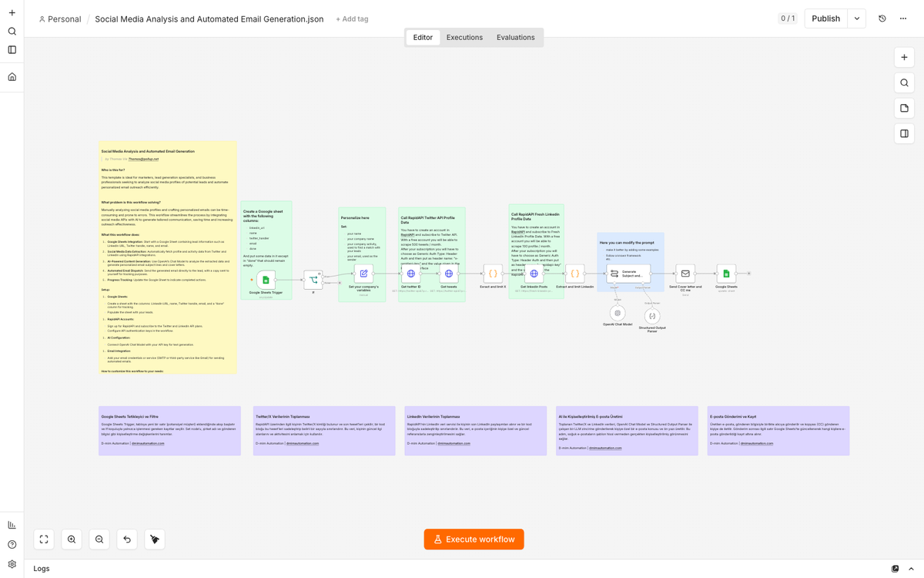Select the final Google Sheets update node

(x=726, y=274)
